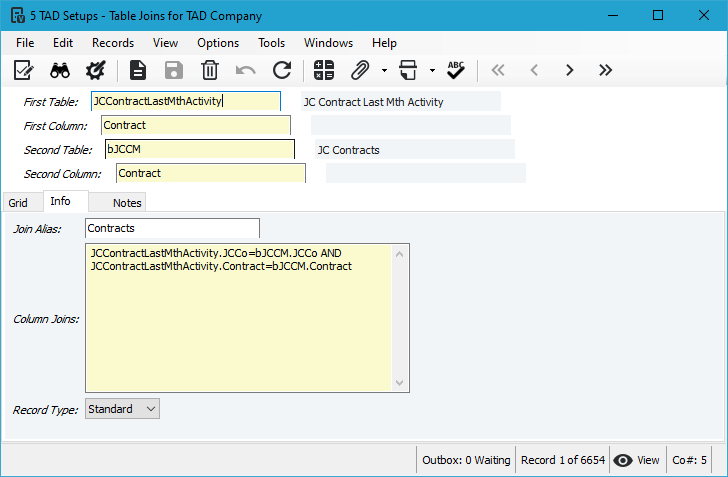Go to the previous record arrow
The width and height of the screenshot is (728, 477).
[534, 70]
